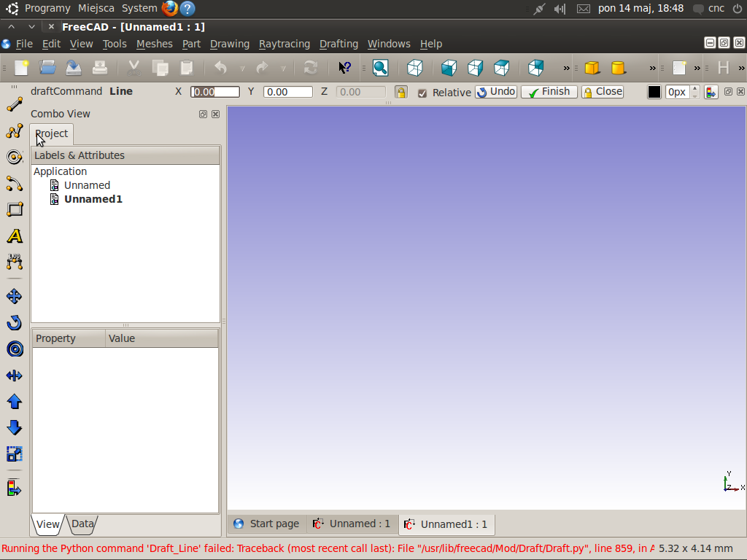Create a Part box with yellow cube icon
This screenshot has height=560, width=747.
[592, 68]
